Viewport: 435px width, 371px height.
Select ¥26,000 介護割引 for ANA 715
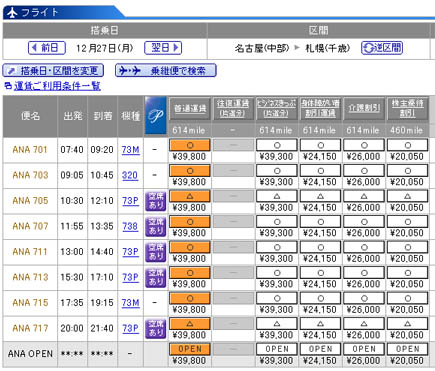tap(364, 298)
